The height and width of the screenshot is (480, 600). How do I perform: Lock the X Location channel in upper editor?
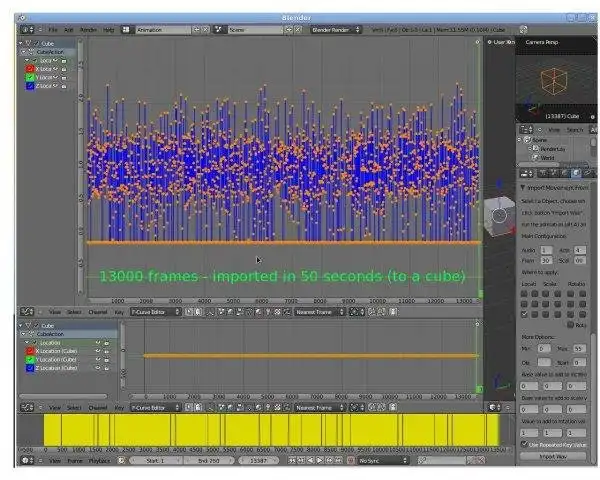(x=64, y=69)
